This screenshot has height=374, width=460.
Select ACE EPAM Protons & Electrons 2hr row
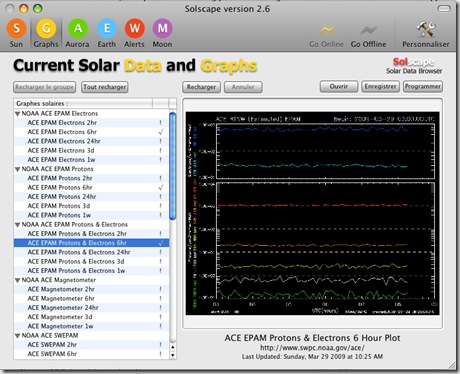pos(91,234)
